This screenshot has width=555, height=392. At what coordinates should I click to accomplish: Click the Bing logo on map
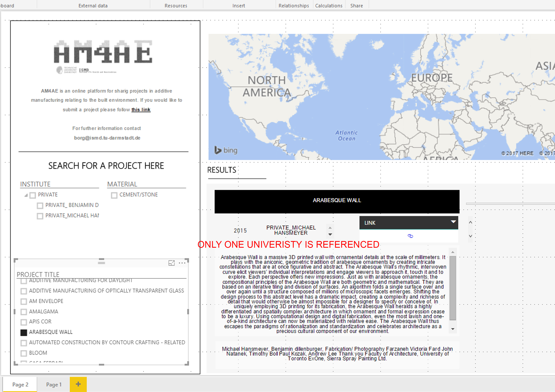click(226, 150)
